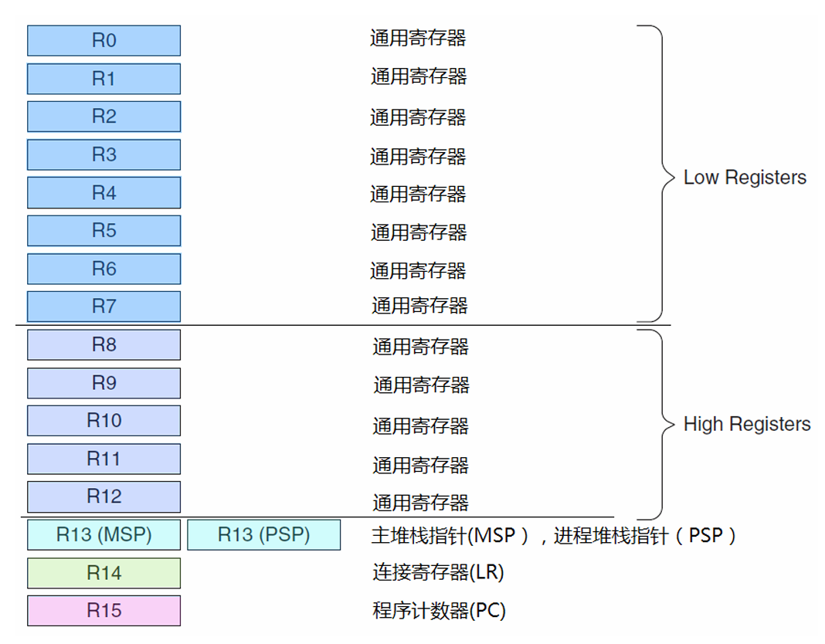Image resolution: width=825 pixels, height=644 pixels.
Task: Click the 连接寄存器(LR) text
Action: coord(438,573)
